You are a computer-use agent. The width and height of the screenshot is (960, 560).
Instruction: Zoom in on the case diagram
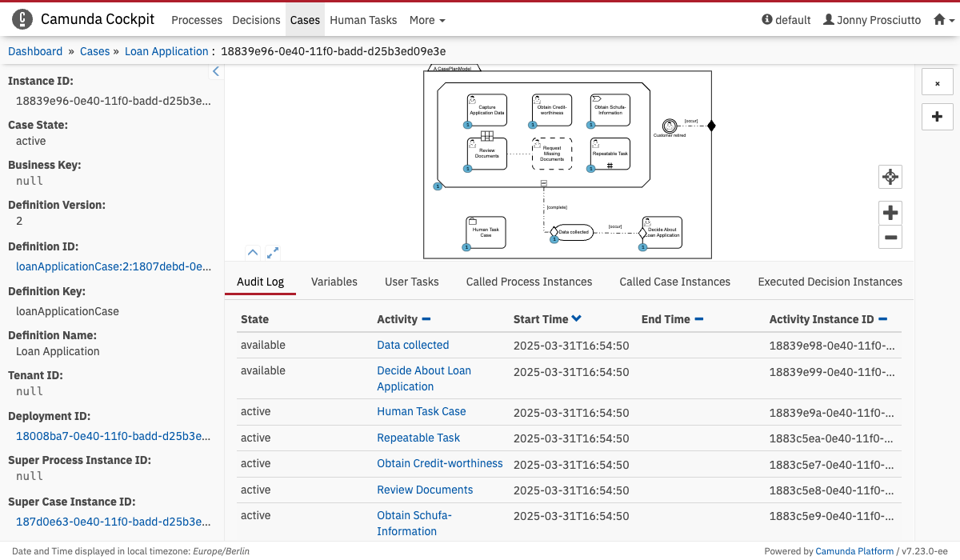click(x=890, y=213)
